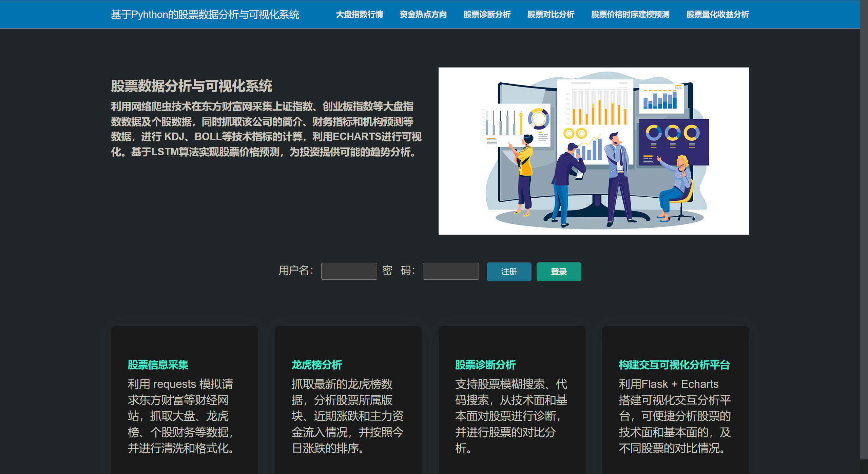Select 股票对比分析 in the navigation bar
Viewport: 868px width, 474px height.
[550, 15]
